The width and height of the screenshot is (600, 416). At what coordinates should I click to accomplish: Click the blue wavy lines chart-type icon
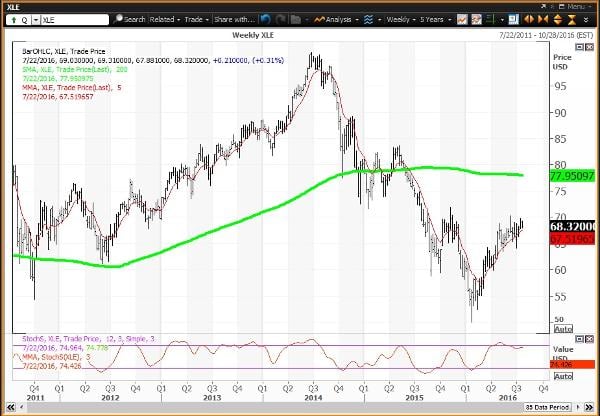click(368, 19)
